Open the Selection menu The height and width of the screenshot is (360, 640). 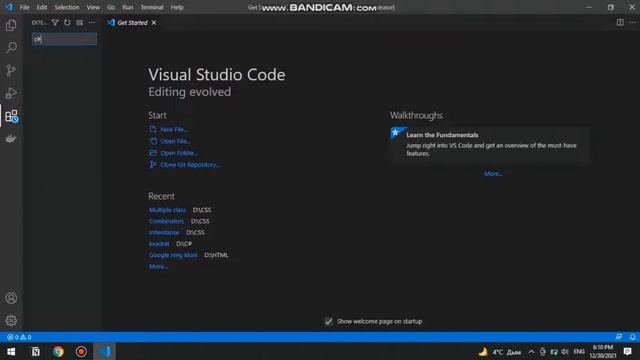point(67,7)
